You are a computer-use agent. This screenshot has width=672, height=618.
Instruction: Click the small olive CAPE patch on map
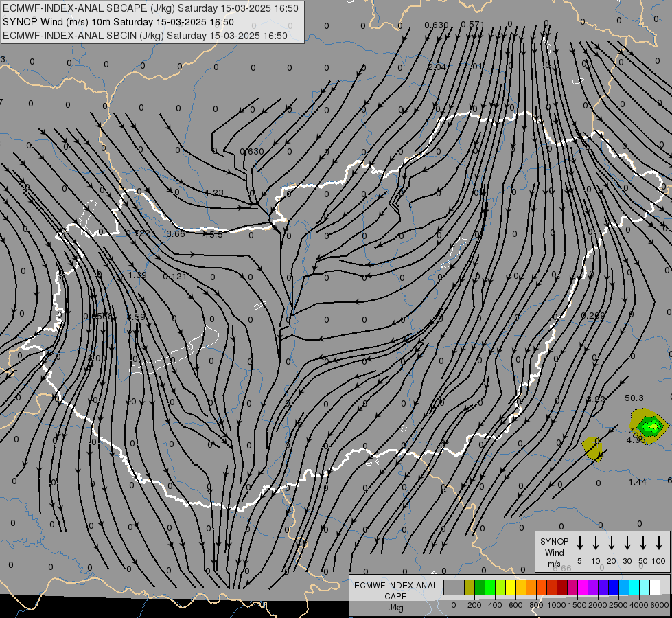(593, 449)
